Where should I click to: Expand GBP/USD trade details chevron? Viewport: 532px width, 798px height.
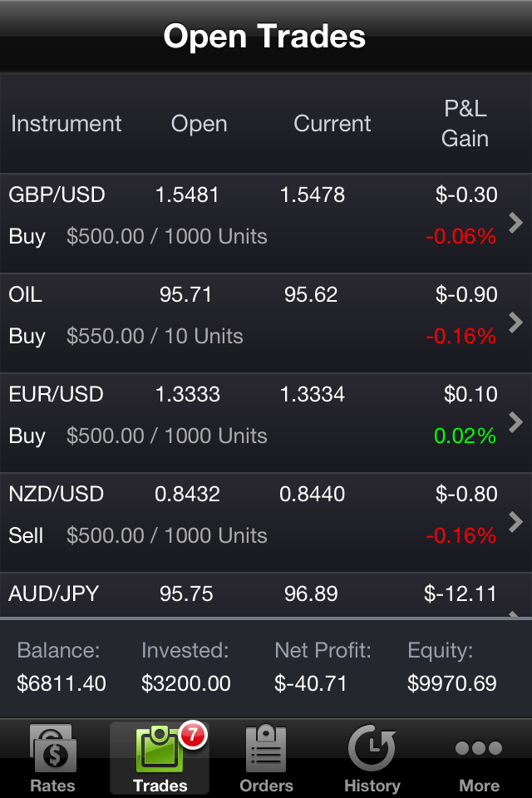click(515, 222)
